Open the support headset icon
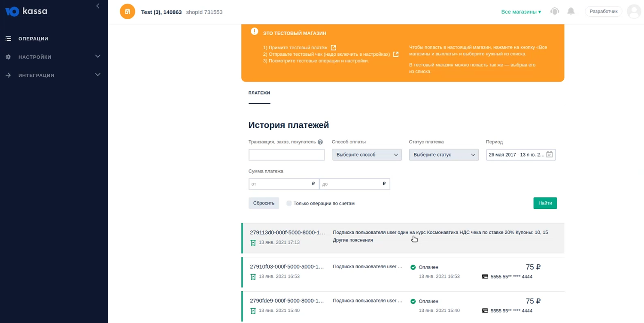The height and width of the screenshot is (323, 644). pos(555,12)
